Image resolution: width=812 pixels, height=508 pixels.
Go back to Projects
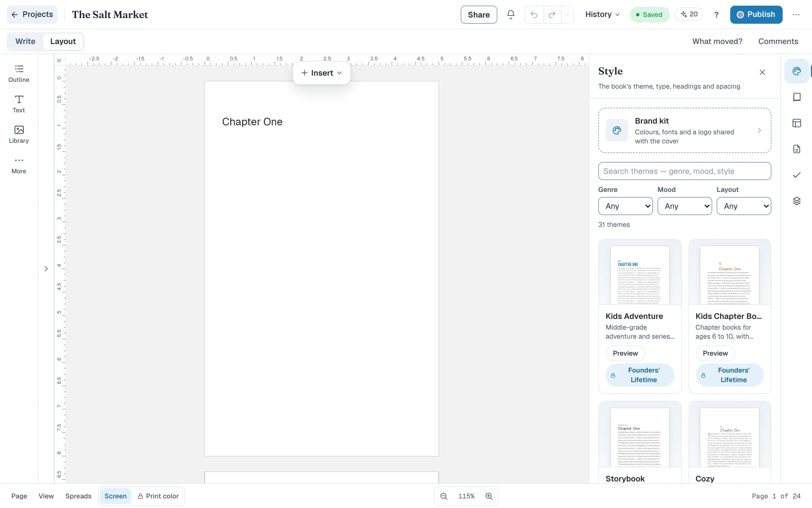pos(32,14)
